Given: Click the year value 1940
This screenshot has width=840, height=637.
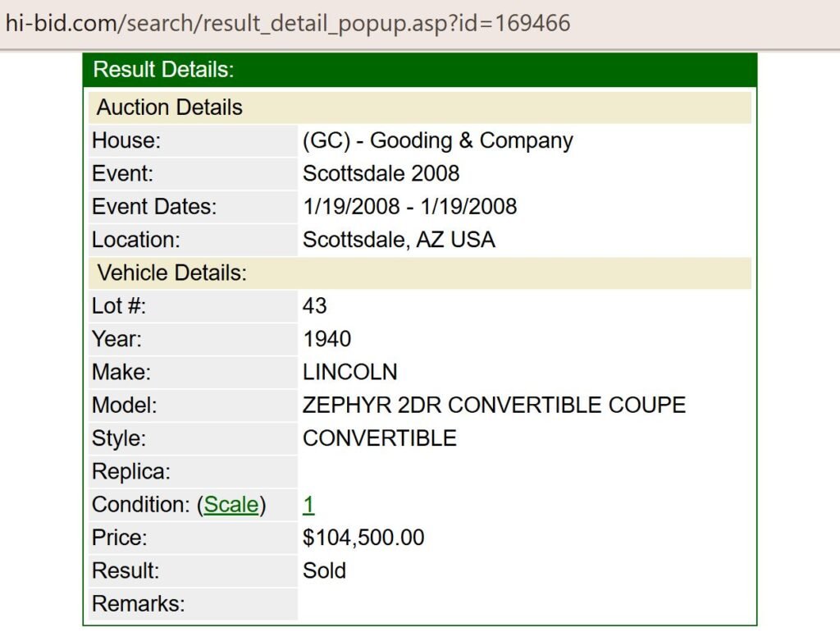Looking at the screenshot, I should point(326,339).
